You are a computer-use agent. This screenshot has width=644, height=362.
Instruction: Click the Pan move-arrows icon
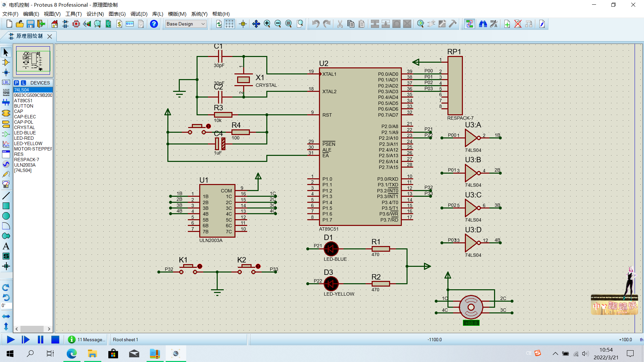256,24
